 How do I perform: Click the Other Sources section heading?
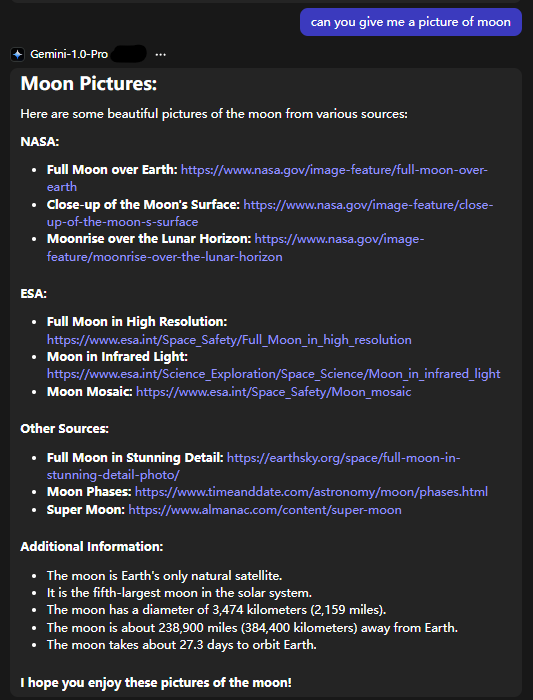pos(65,429)
